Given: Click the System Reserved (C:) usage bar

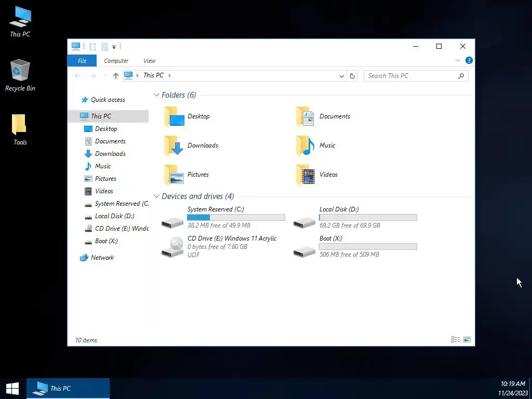Looking at the screenshot, I should (x=236, y=218).
